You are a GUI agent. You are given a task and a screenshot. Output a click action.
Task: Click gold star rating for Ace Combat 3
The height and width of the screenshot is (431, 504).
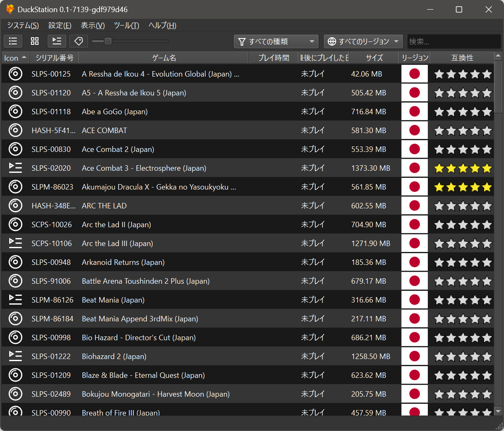(463, 168)
